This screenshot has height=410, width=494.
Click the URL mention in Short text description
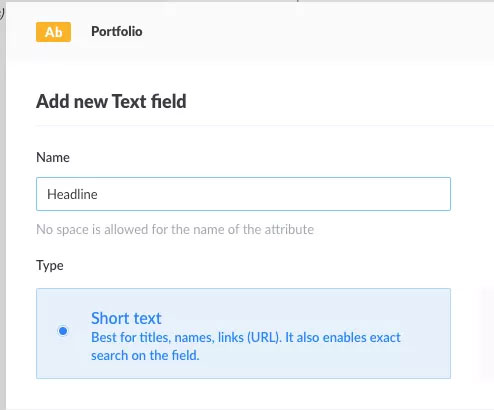click(263, 338)
